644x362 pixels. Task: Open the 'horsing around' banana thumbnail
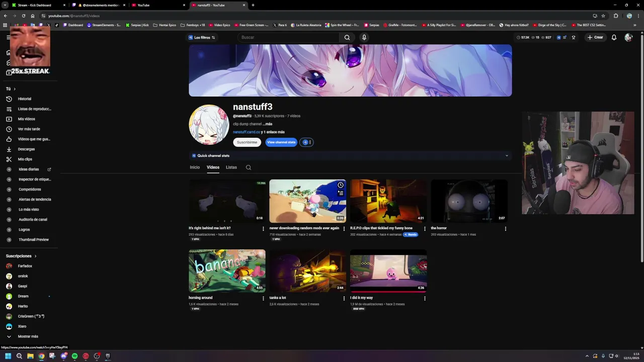click(x=227, y=270)
